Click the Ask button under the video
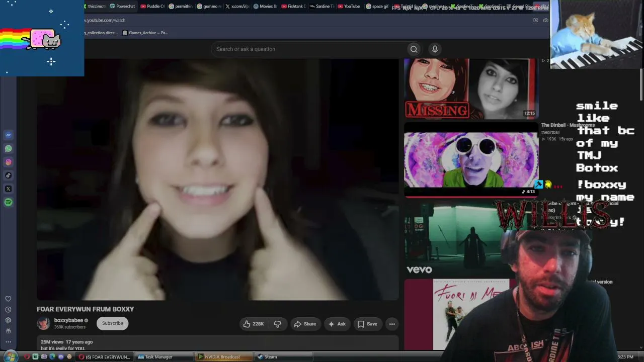Image resolution: width=644 pixels, height=362 pixels. coord(337,324)
